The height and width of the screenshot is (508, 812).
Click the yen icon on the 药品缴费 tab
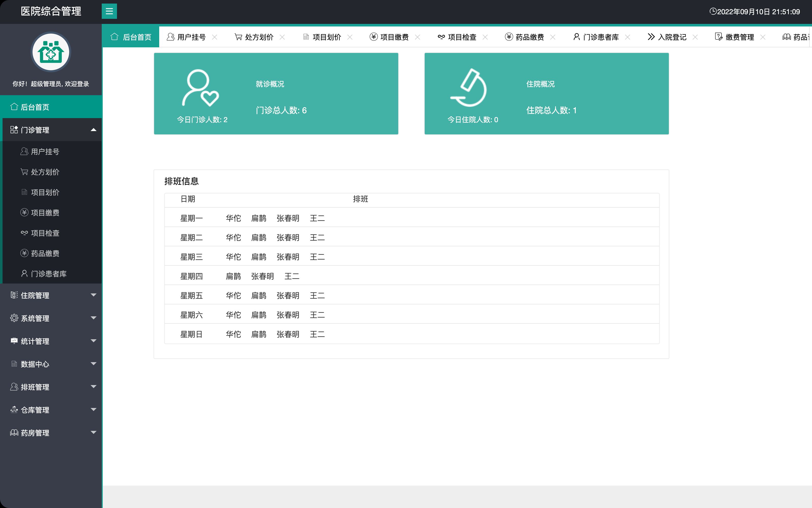[x=509, y=37]
